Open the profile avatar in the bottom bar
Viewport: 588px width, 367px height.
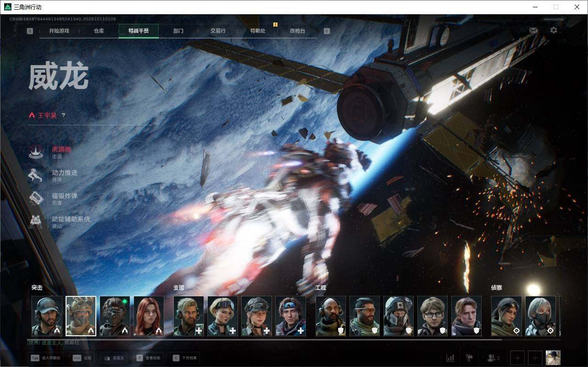click(553, 358)
